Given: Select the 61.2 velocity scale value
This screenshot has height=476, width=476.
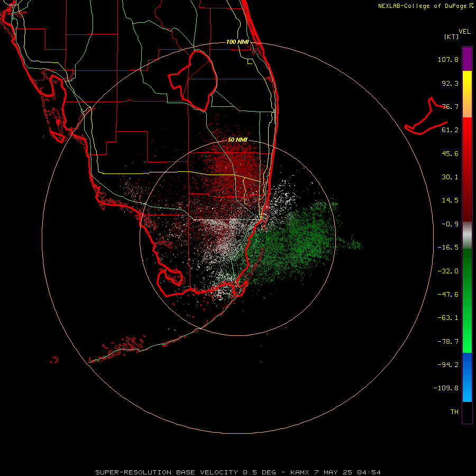Looking at the screenshot, I should coord(450,130).
